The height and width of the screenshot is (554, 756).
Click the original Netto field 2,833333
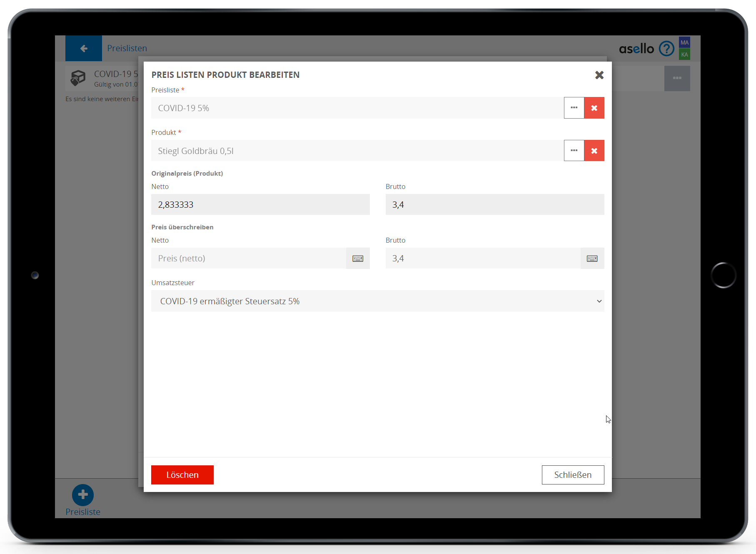(x=260, y=204)
